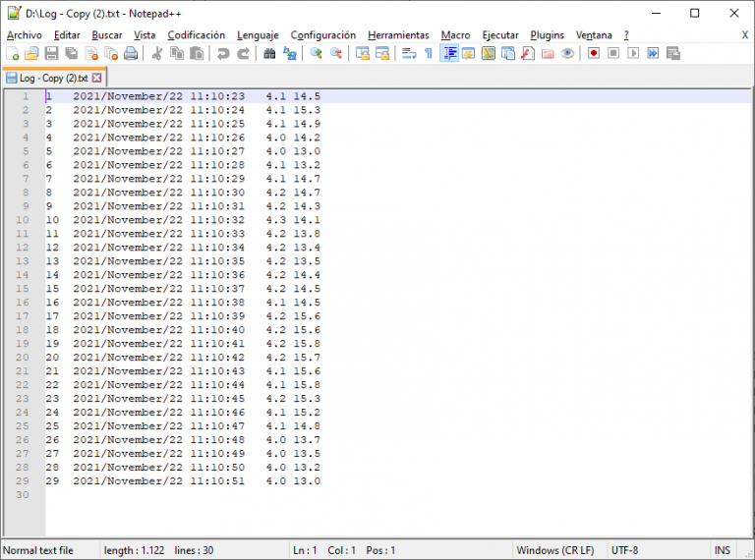Open the Archivo menu

(x=25, y=35)
